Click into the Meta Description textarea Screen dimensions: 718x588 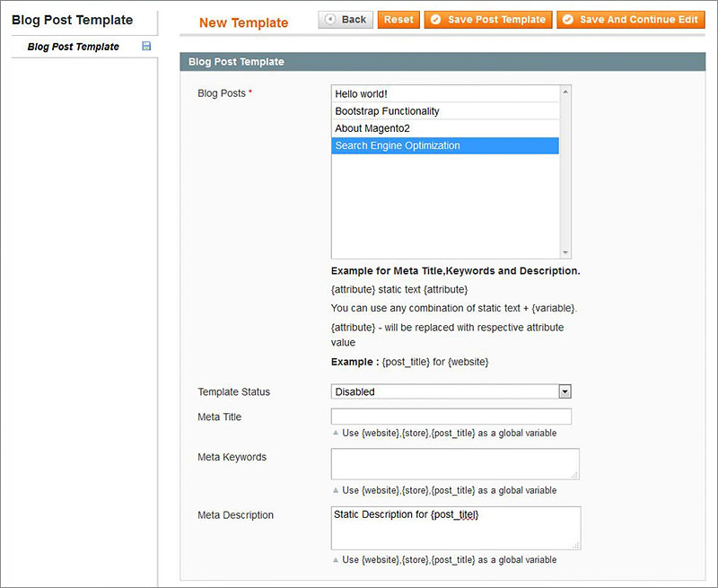tap(456, 528)
